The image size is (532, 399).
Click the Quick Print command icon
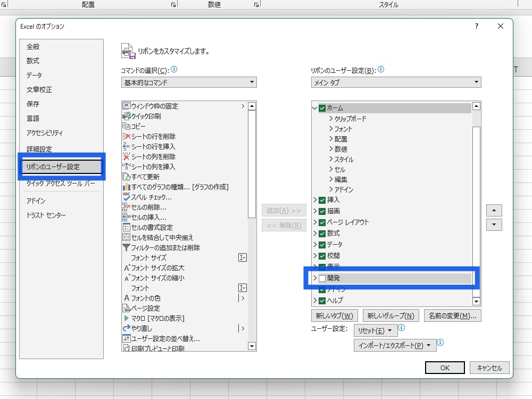[127, 116]
